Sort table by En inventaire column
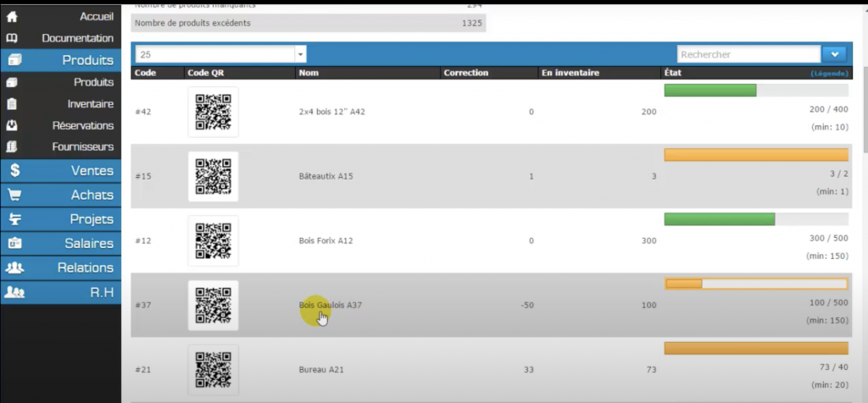The width and height of the screenshot is (868, 403). [570, 73]
